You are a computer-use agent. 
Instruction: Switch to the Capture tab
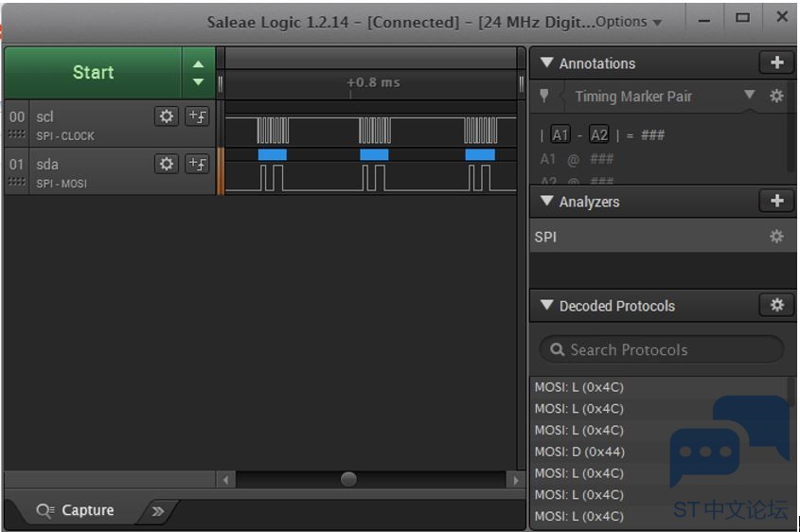[x=76, y=510]
